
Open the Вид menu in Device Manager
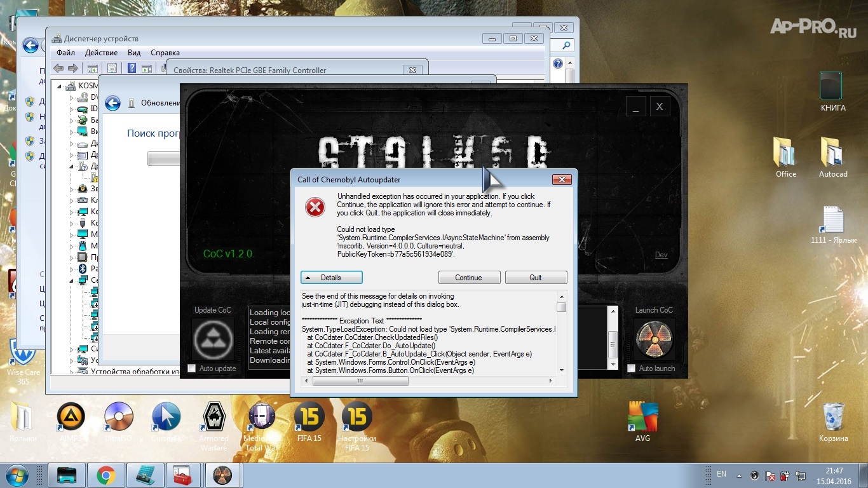coord(134,53)
